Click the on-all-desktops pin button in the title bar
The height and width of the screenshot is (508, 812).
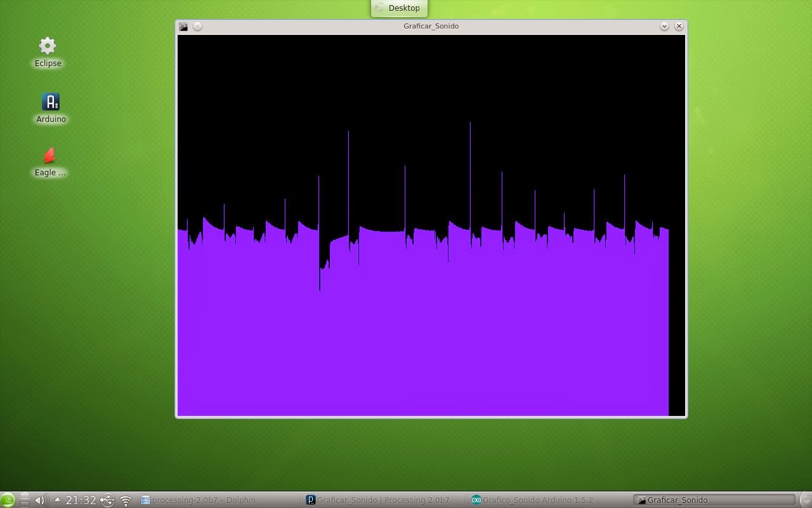(197, 26)
